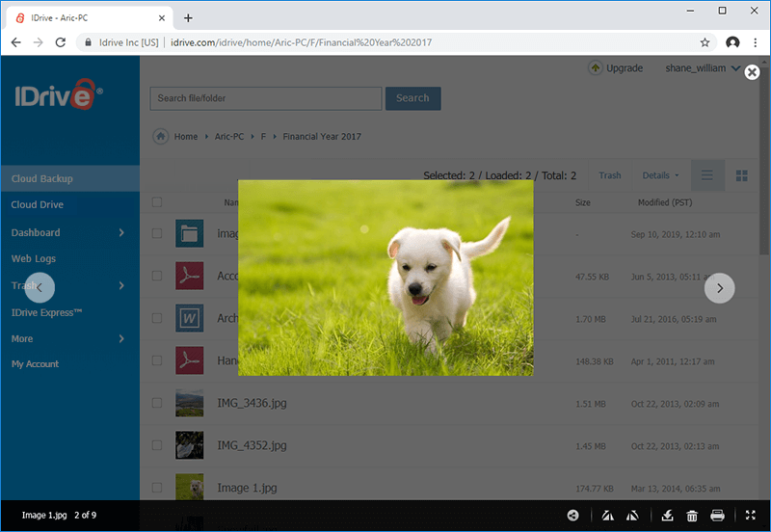This screenshot has height=532, width=771.
Task: Download the previewed image
Action: pos(667,516)
